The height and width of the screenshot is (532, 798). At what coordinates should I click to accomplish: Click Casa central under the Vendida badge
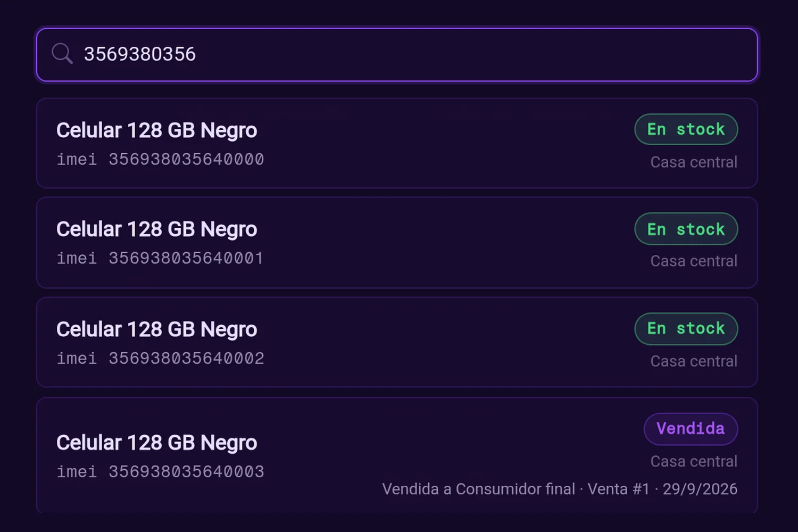point(694,461)
